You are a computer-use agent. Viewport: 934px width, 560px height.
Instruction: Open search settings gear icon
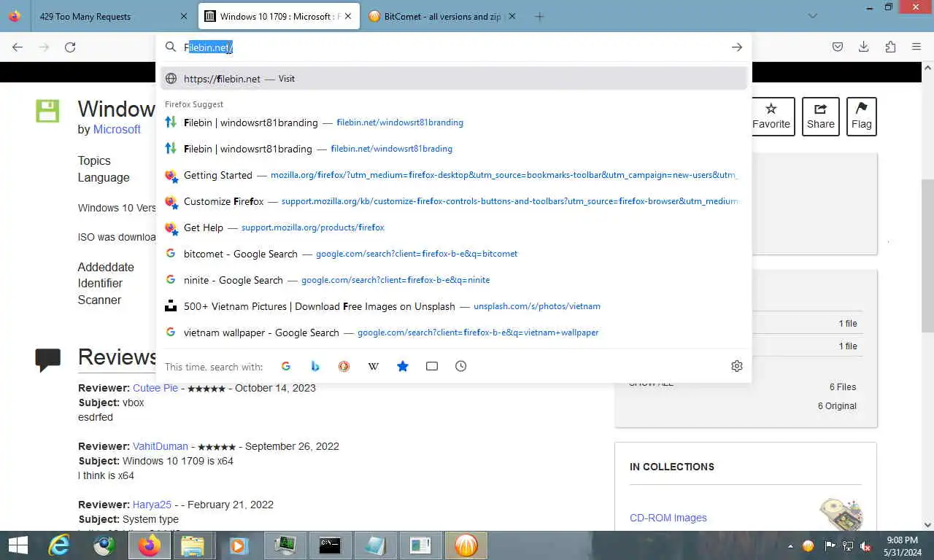point(737,366)
